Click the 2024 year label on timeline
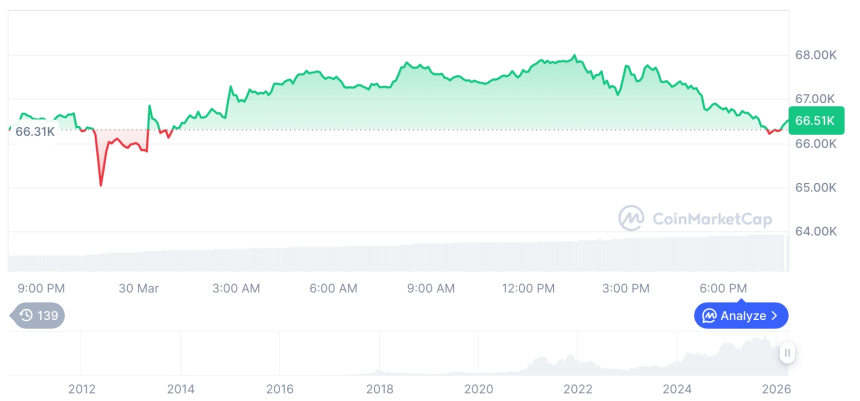This screenshot has height=401, width=860. point(677,388)
